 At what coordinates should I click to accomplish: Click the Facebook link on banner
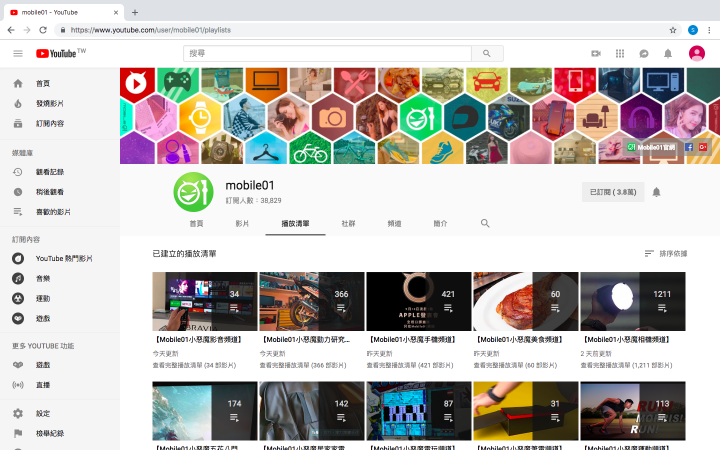click(x=689, y=147)
